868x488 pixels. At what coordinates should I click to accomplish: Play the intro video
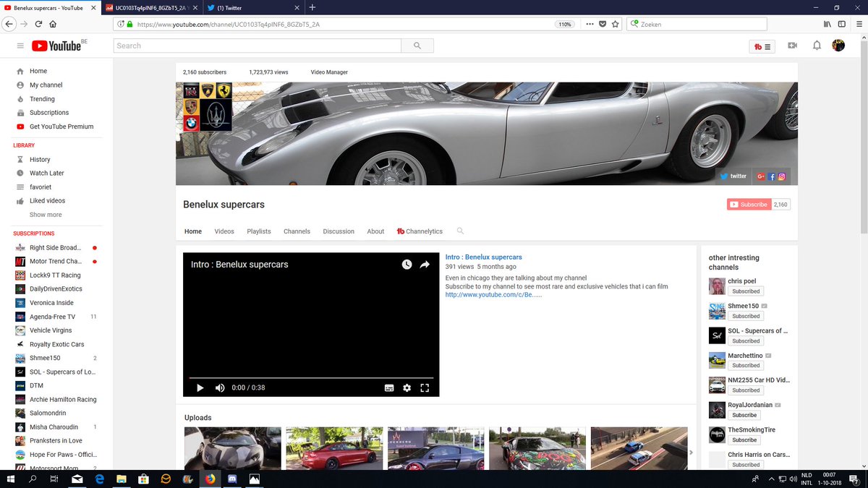200,388
